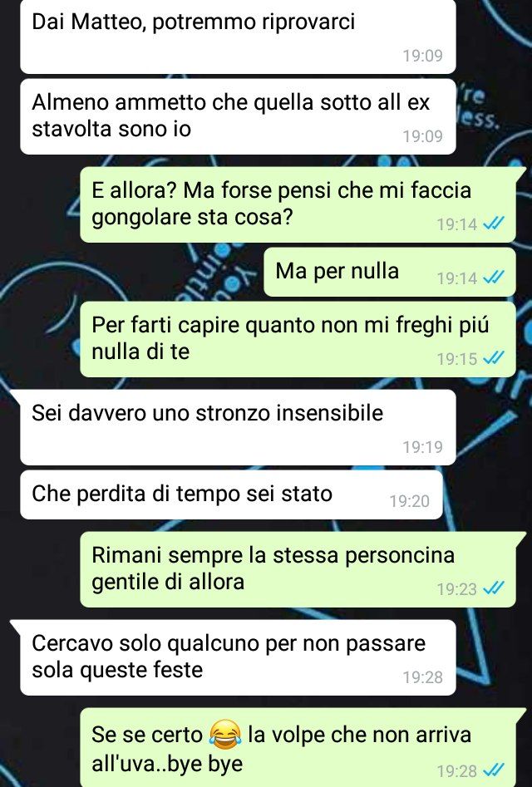Viewport: 532px width, 787px height.
Task: Click the double-check ticks on the final 19:28 message
Action: click(x=493, y=770)
